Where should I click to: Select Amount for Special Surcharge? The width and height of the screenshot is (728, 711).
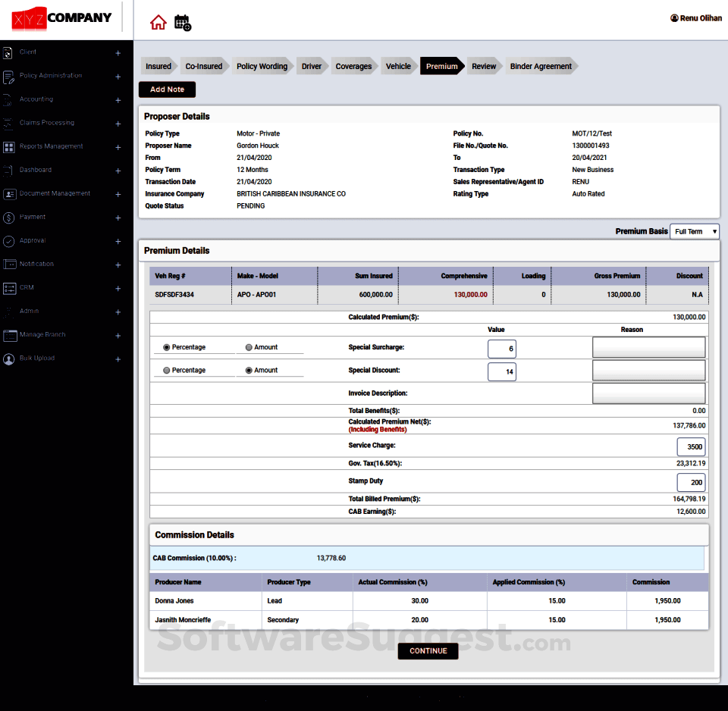[249, 348]
